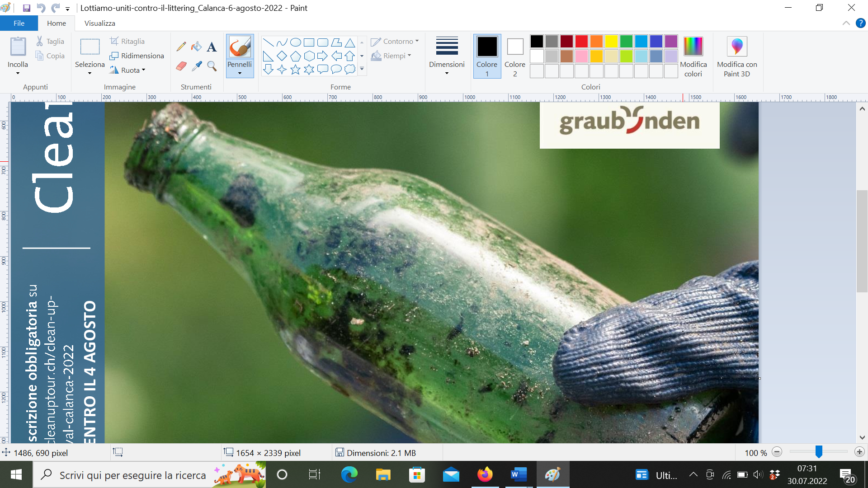Open File Explorer from the taskbar

coord(383,475)
